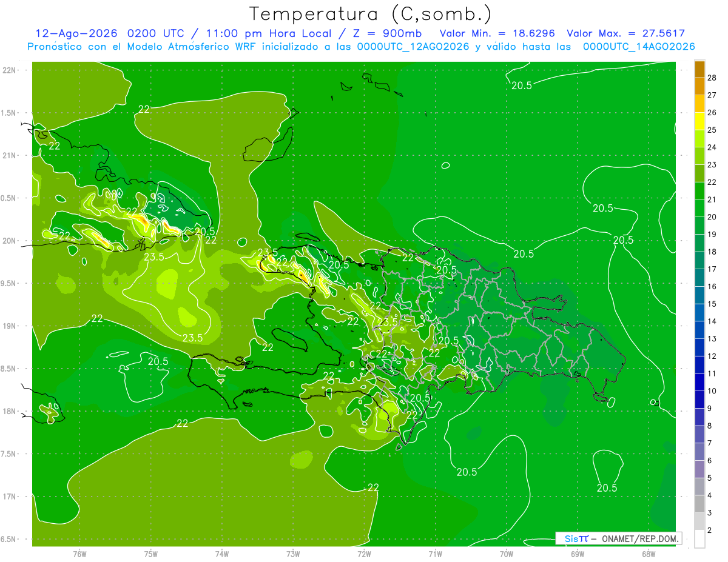The image size is (728, 562).
Task: Select valid-until time "0000UTC_14AGO2026"
Action: point(639,46)
